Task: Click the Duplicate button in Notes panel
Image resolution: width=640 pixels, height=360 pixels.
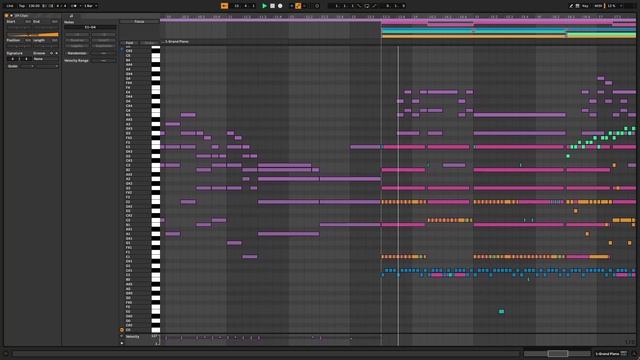Action: tap(104, 46)
